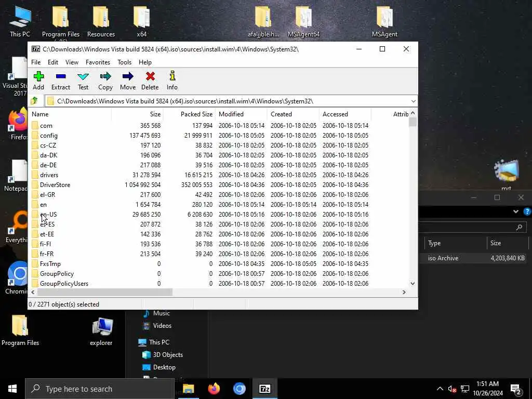
Task: Open the View menu
Action: coord(72,62)
